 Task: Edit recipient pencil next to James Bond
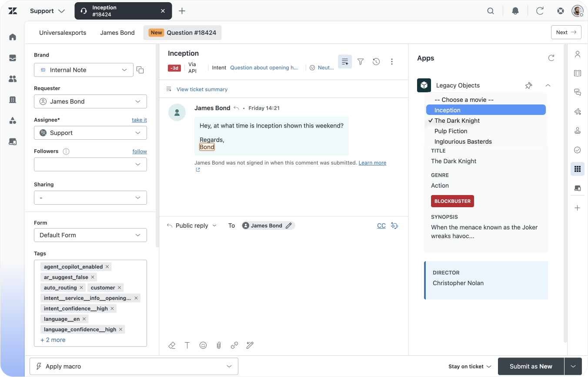[289, 226]
